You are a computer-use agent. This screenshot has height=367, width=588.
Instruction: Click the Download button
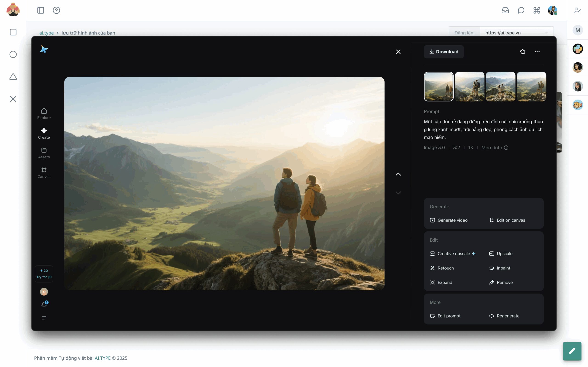[x=444, y=52]
